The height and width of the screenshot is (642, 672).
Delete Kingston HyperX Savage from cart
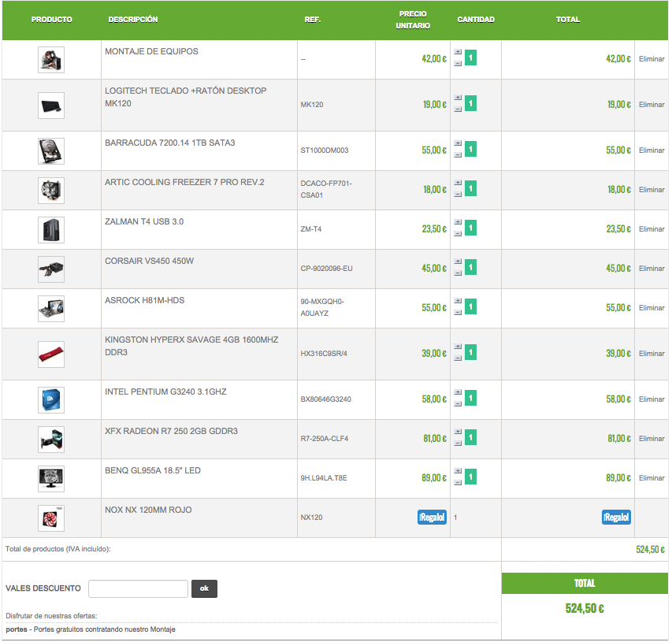[x=652, y=354]
